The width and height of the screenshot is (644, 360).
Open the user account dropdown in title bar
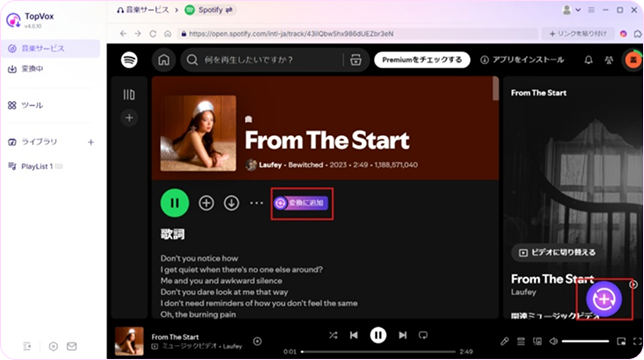(571, 10)
